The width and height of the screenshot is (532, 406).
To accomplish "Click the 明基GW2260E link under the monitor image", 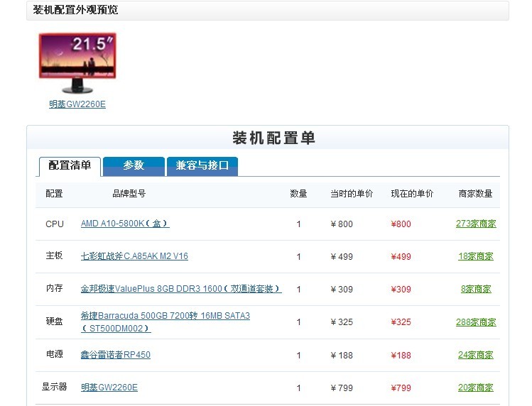I will (x=77, y=104).
